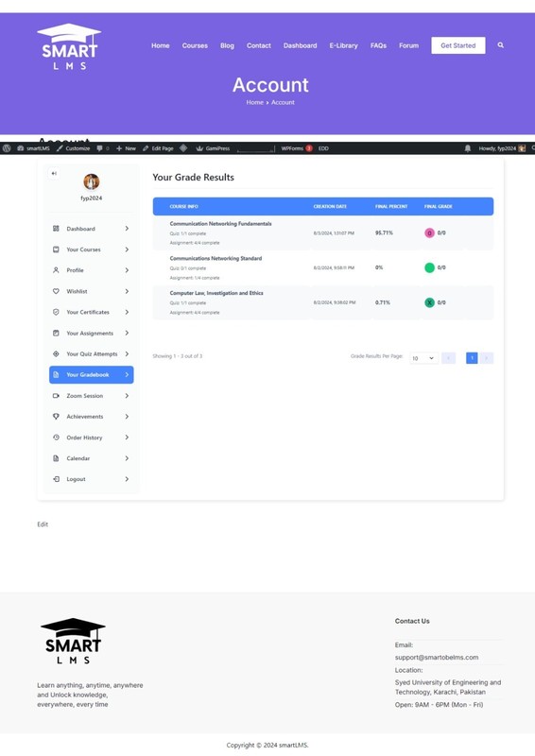The image size is (535, 756).
Task: Click EDD in the admin bar
Action: 323,148
